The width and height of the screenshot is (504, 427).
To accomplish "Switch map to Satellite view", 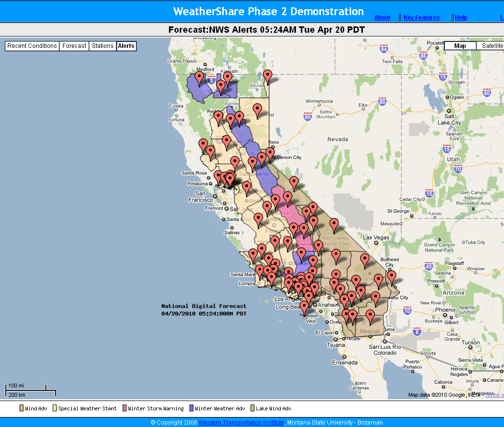I will (491, 46).
